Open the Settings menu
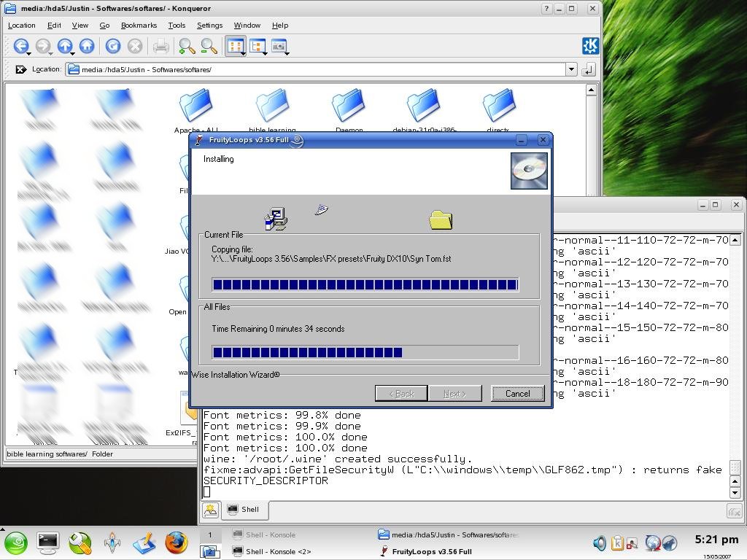747x560 pixels. 209,25
